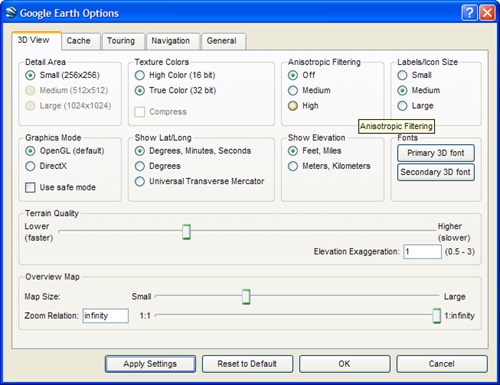Show elevation in Feet, Miles

[315, 151]
